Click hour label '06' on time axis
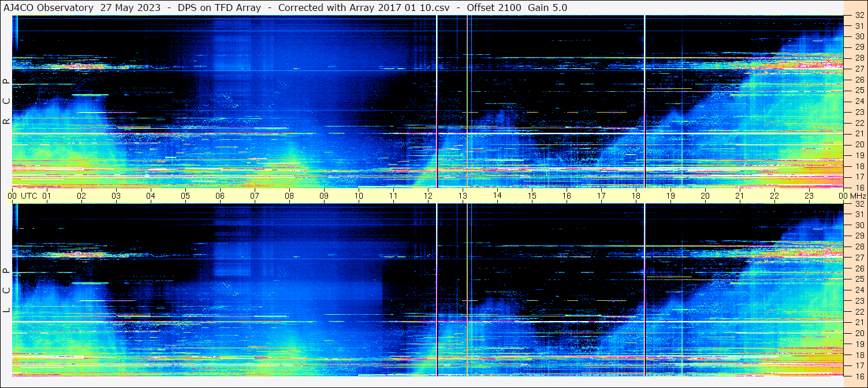Viewport: 868px width, 388px height. (220, 196)
